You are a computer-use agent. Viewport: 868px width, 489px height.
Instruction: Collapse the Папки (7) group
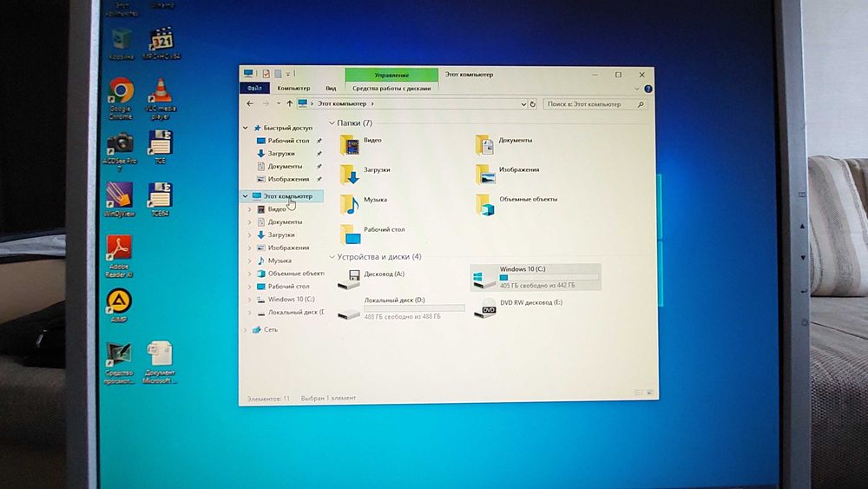[332, 123]
